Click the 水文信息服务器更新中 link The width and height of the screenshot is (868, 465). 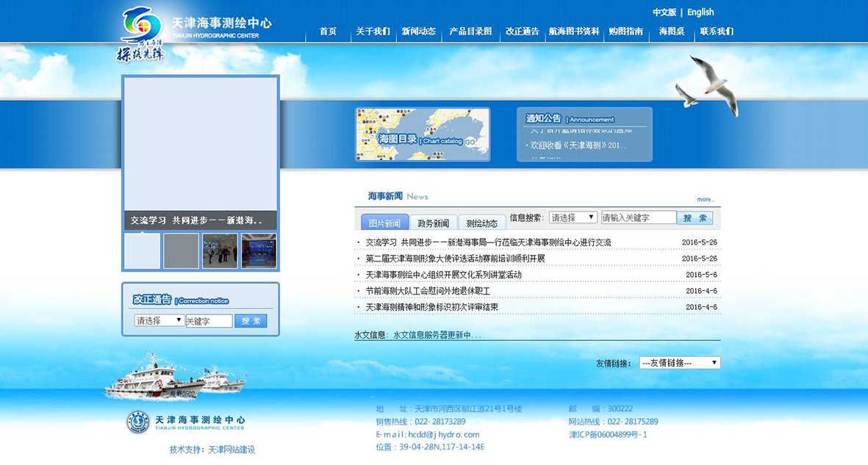tap(437, 335)
